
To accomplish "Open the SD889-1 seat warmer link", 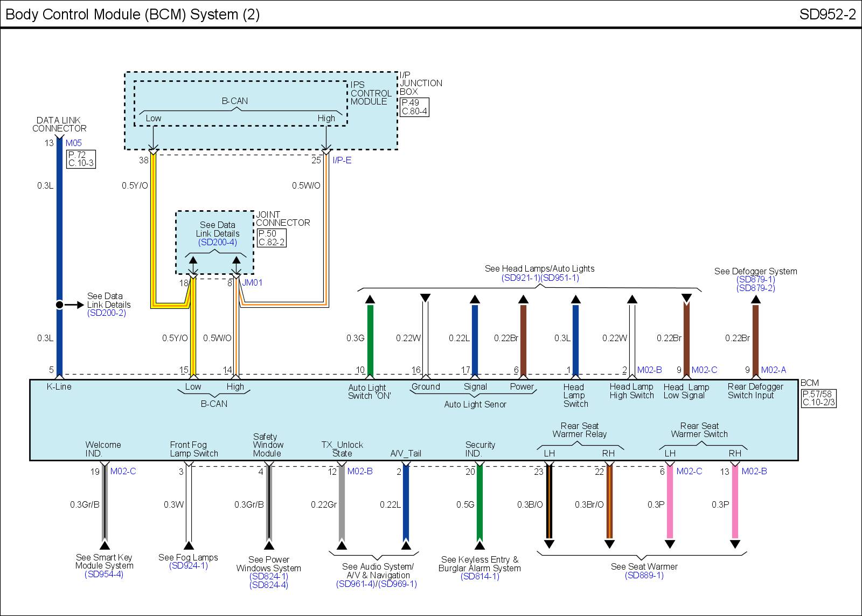I will point(644,576).
